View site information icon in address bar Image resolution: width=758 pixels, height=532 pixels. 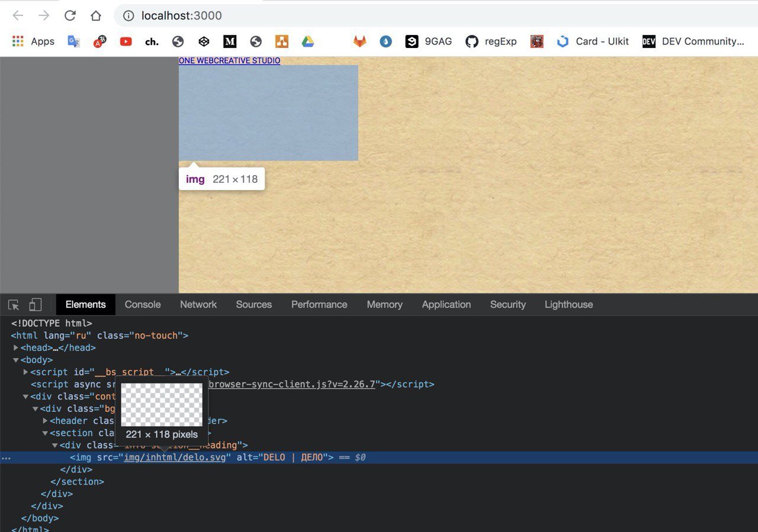129,16
